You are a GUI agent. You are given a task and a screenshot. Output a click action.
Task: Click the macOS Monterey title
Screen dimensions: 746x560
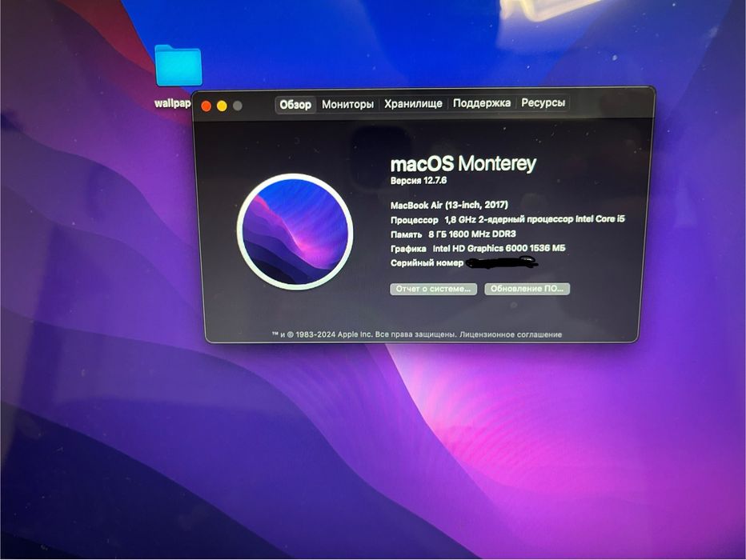coord(463,163)
